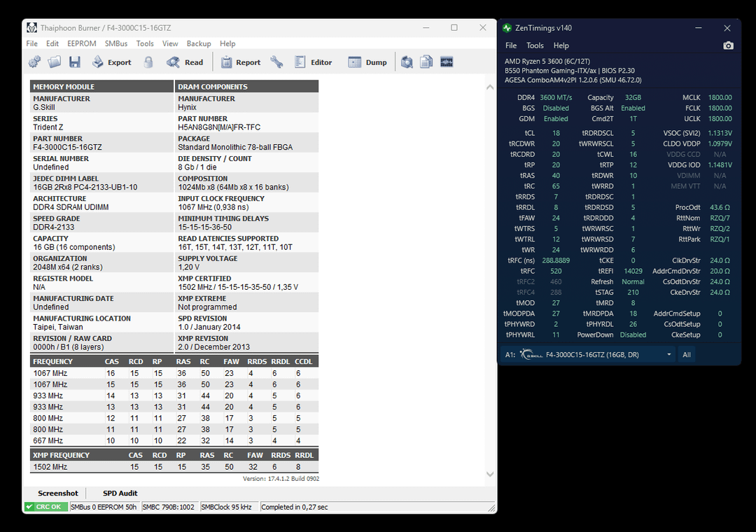This screenshot has width=756, height=532.
Task: Expand the A1 memory module dropdown
Action: coord(668,354)
